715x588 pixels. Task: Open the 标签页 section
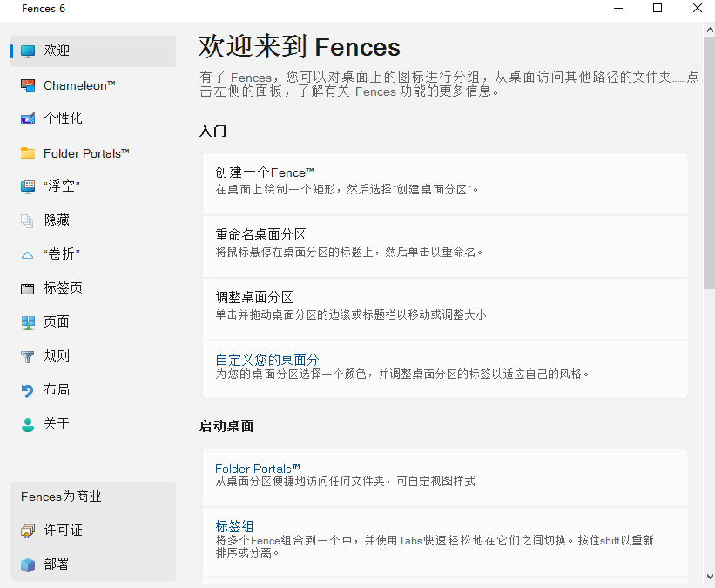[93, 288]
